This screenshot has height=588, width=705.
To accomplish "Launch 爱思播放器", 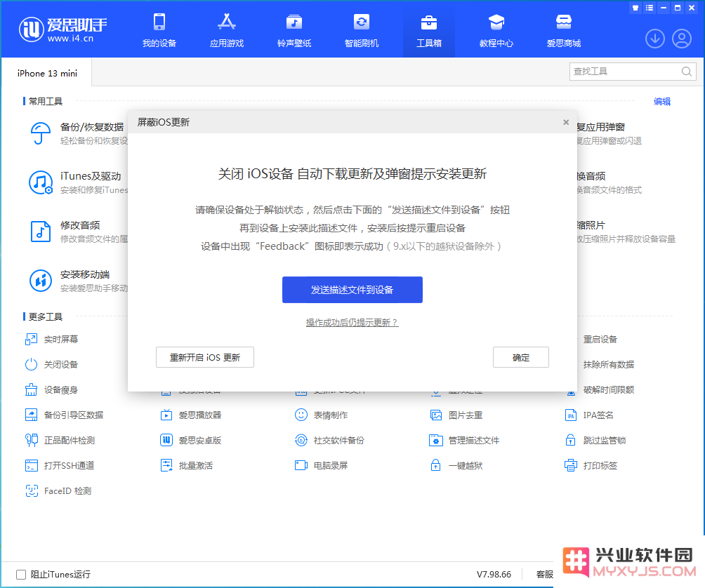I will point(191,415).
